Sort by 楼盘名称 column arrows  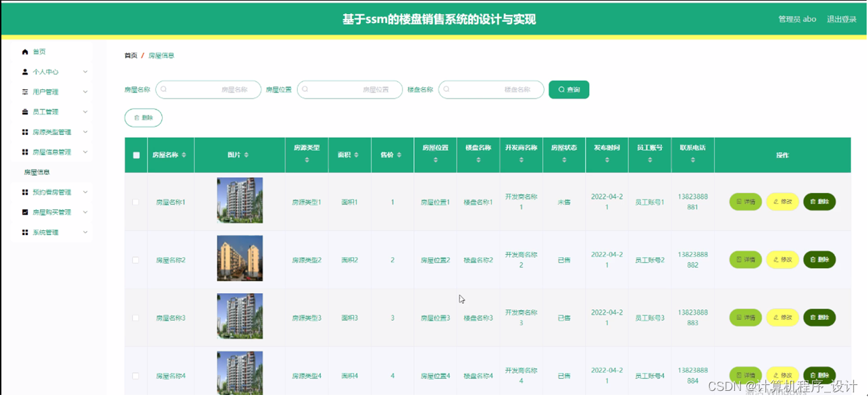pos(478,161)
